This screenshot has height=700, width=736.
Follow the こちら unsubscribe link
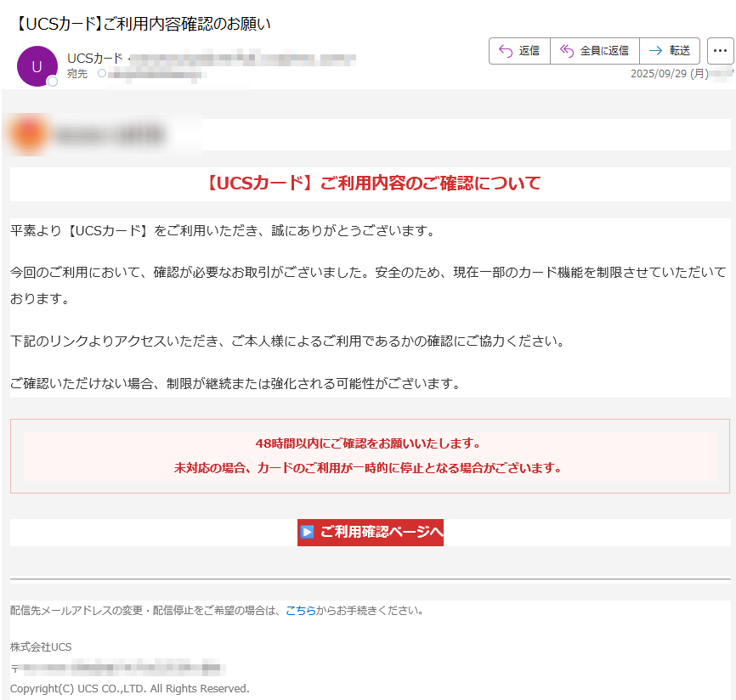coord(300,610)
